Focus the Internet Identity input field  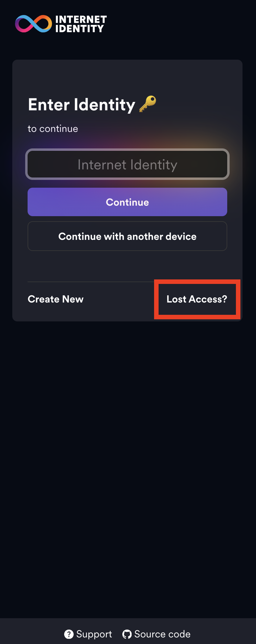pos(127,165)
